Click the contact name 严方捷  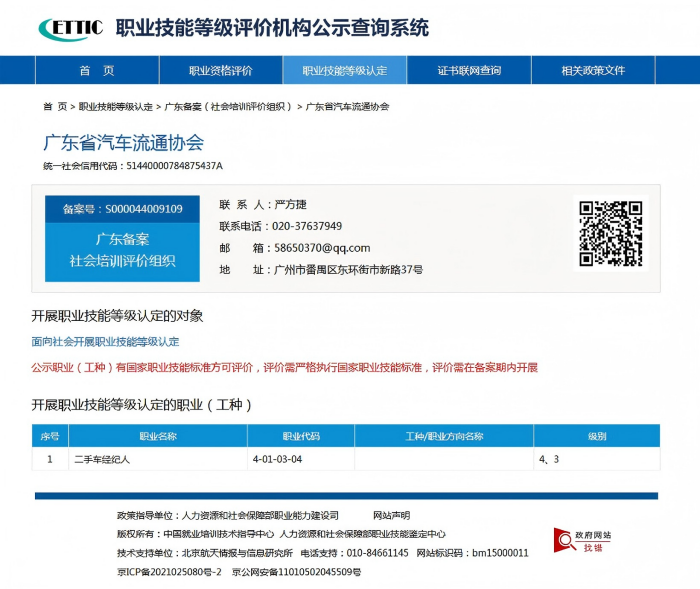(x=290, y=205)
